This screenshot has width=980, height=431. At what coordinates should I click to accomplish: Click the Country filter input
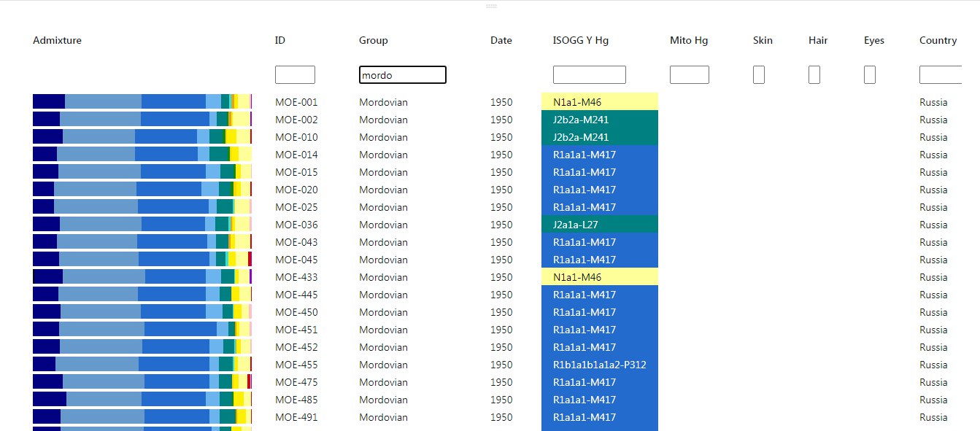[941, 74]
